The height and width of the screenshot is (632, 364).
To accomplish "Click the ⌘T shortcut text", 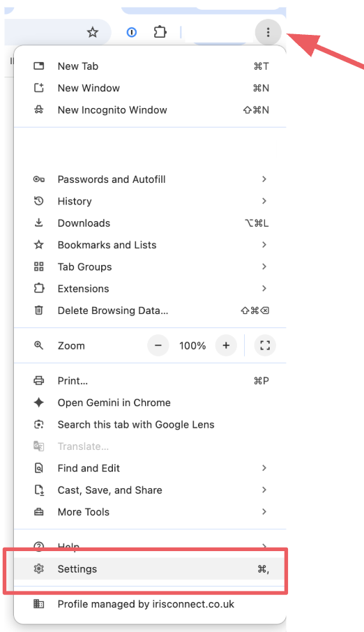I will click(261, 66).
